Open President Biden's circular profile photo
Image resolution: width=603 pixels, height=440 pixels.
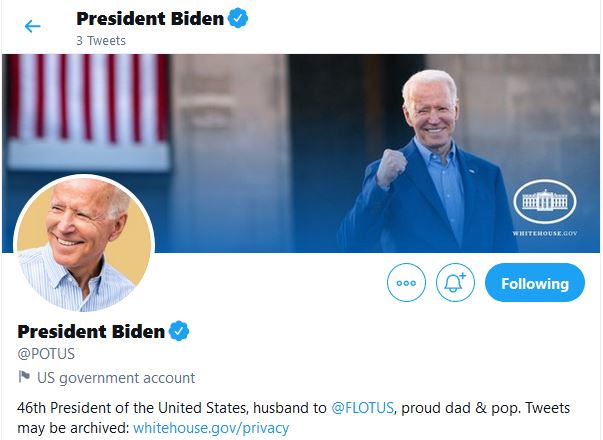84,245
